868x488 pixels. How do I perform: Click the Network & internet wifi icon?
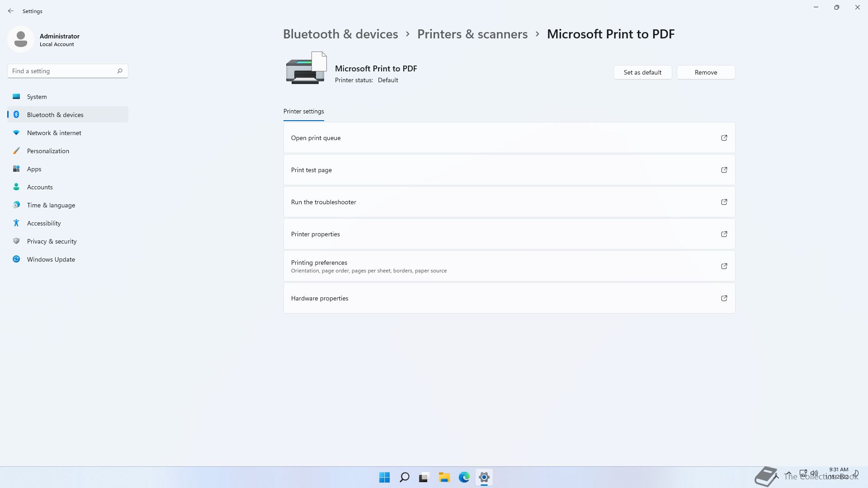pos(16,132)
